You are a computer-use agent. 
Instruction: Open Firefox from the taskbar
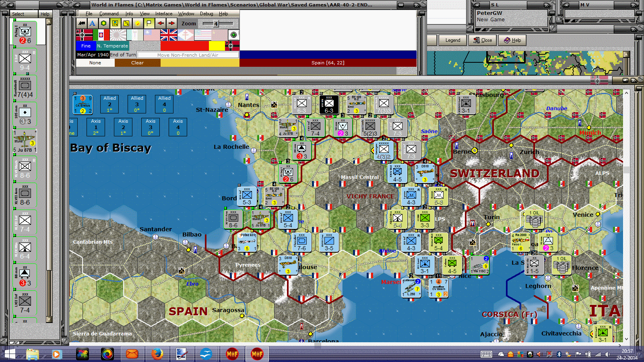[x=157, y=354]
